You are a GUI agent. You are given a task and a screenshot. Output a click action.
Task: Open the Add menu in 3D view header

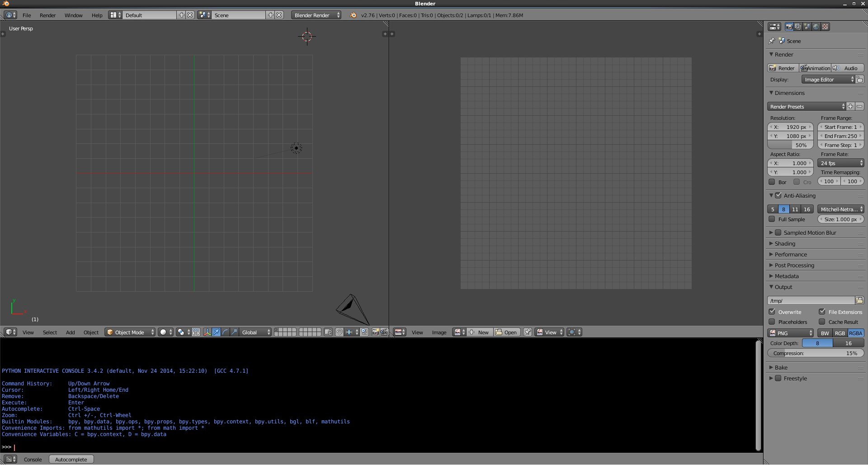[70, 332]
